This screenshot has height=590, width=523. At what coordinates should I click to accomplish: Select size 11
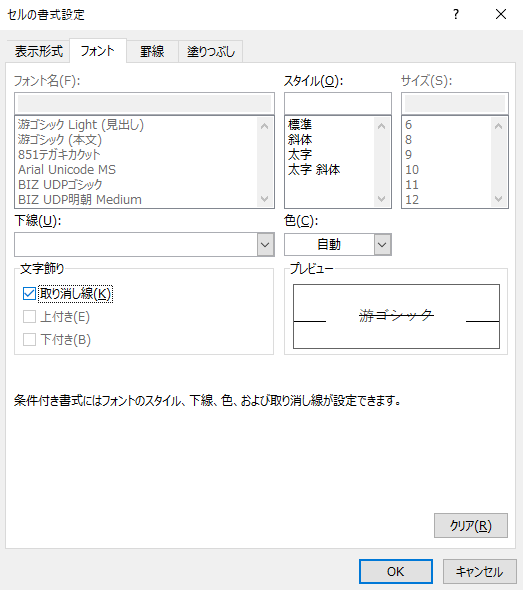[412, 185]
